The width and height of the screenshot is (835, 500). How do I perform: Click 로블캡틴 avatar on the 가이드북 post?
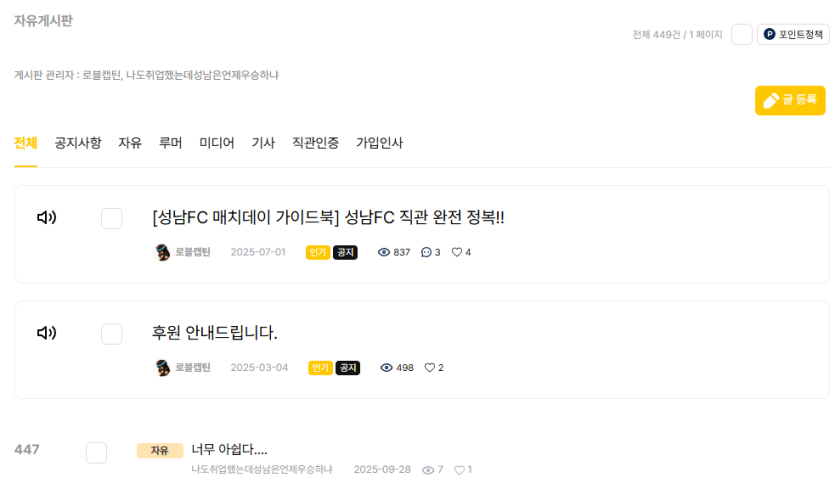pyautogui.click(x=162, y=252)
